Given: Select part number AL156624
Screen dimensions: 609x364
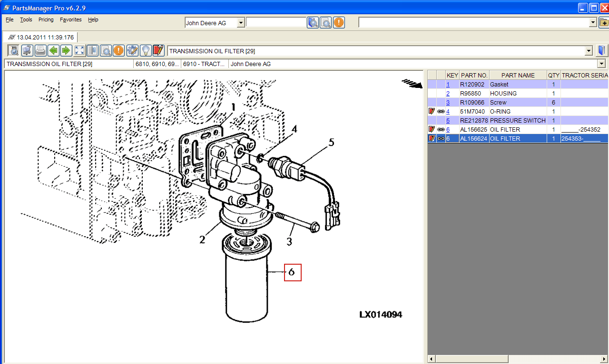Looking at the screenshot, I should pyautogui.click(x=474, y=138).
